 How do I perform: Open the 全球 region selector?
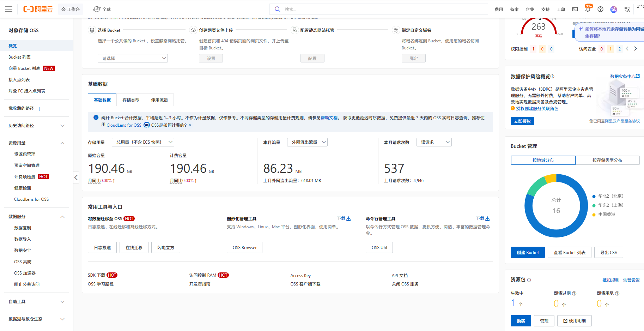[102, 9]
